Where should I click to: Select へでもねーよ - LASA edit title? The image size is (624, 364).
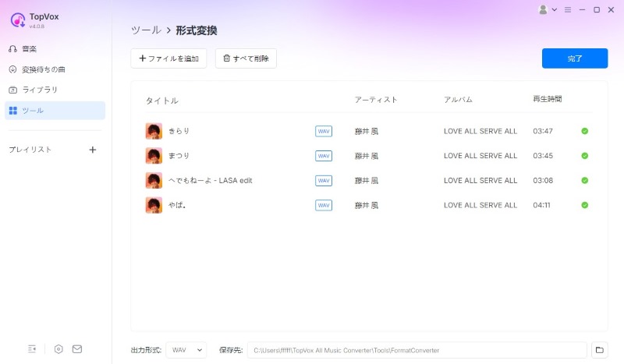pos(210,180)
